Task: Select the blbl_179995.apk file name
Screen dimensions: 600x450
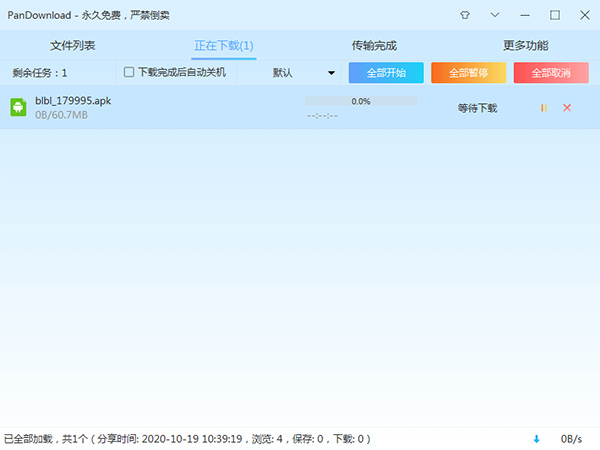Action: pyautogui.click(x=74, y=101)
